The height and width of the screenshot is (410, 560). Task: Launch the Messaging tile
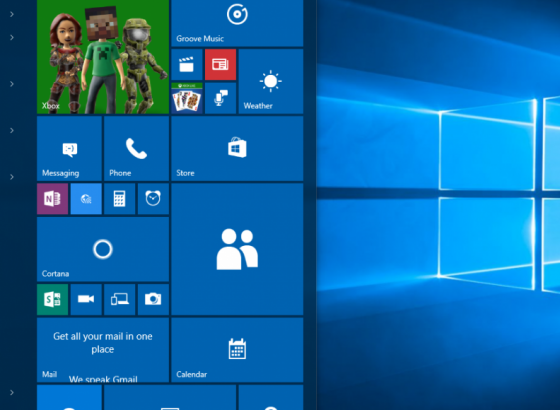tap(69, 149)
